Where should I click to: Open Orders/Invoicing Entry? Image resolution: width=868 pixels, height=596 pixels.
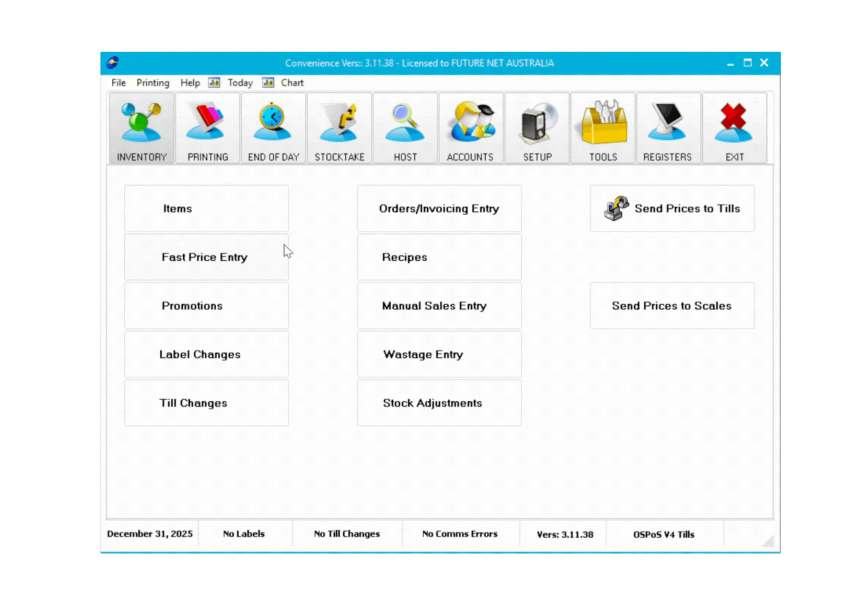pos(439,208)
